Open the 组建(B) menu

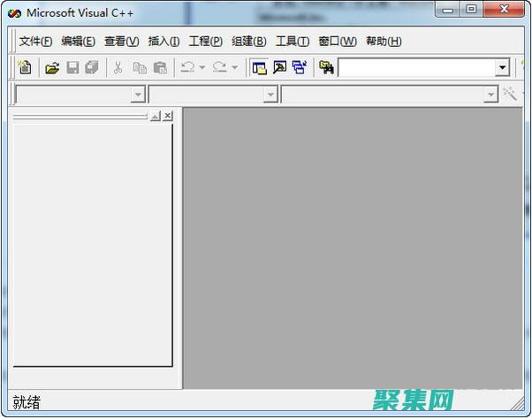pos(249,42)
